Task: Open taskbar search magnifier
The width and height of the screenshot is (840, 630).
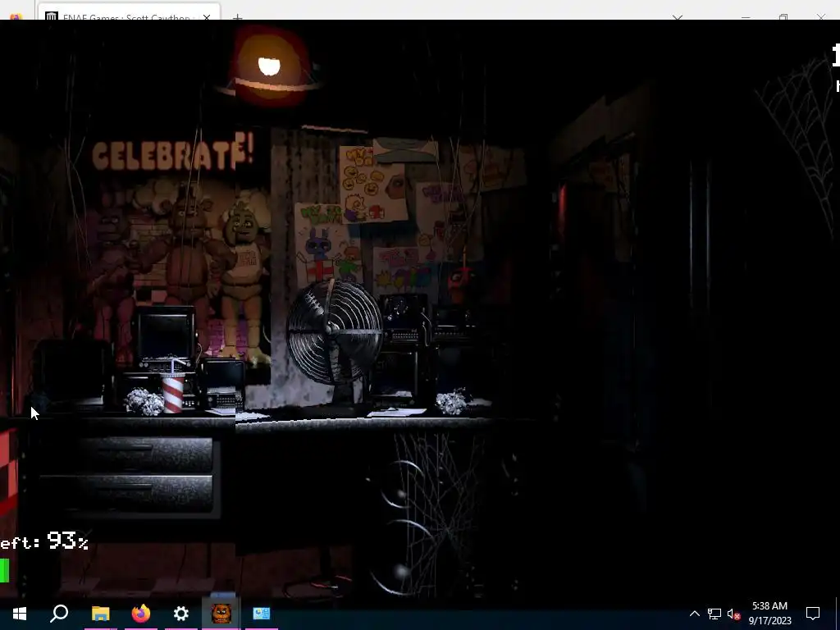Action: coord(59,614)
